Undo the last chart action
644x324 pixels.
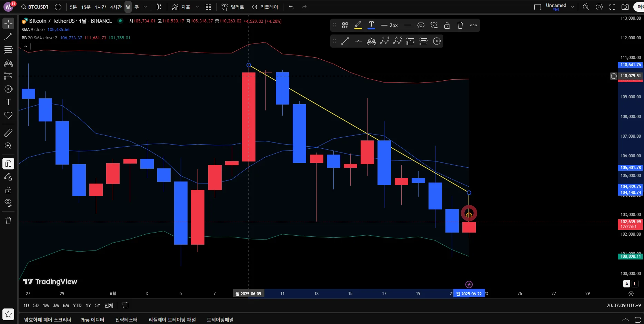pyautogui.click(x=291, y=7)
